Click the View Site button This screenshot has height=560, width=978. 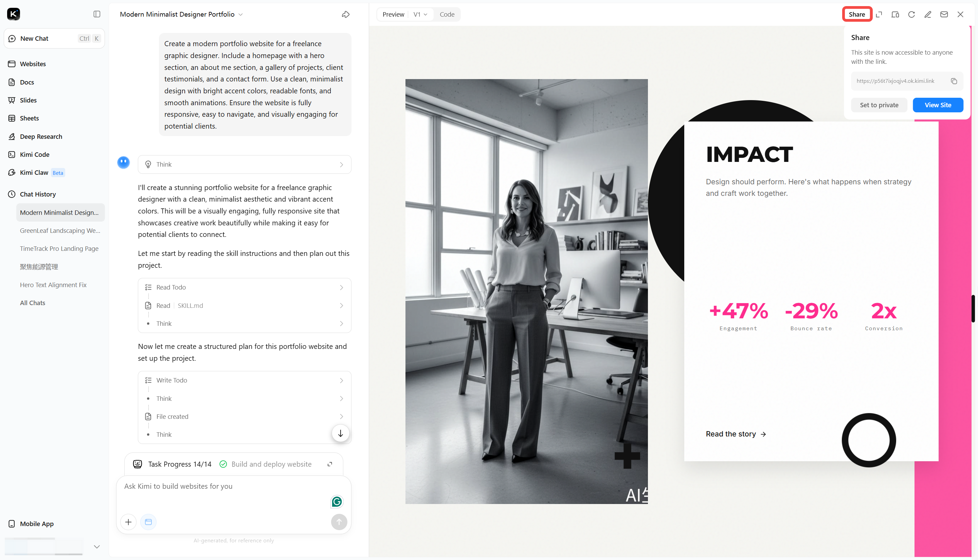click(x=938, y=105)
